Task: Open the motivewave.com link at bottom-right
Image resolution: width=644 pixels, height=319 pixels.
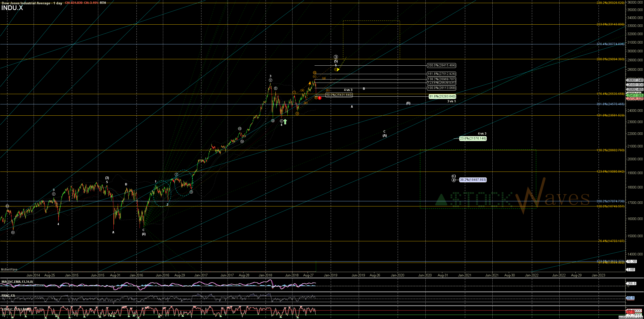Action: pos(631,317)
